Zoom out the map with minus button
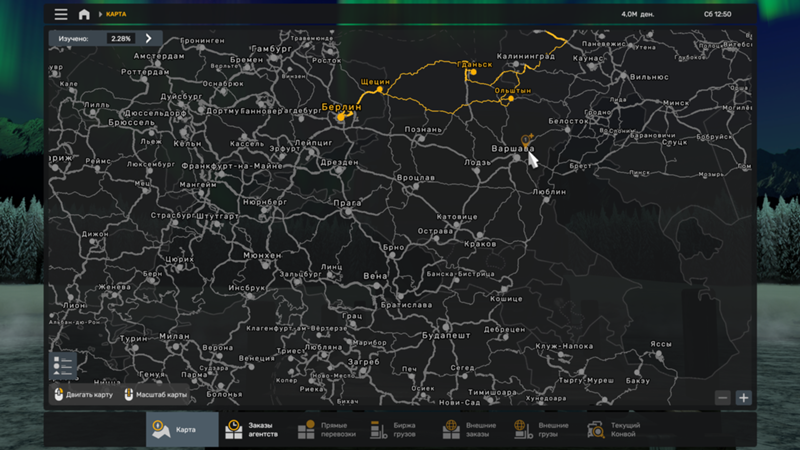800x450 pixels. click(723, 397)
